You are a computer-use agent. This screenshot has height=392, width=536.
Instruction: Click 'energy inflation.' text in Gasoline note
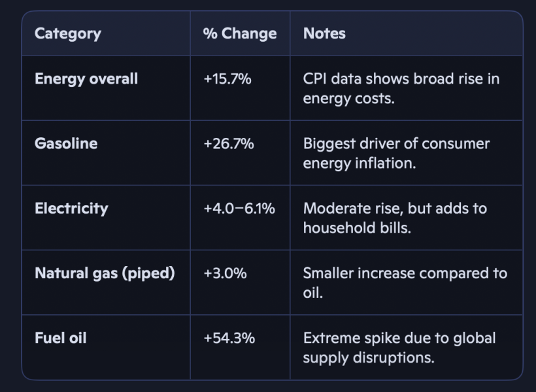click(x=360, y=163)
